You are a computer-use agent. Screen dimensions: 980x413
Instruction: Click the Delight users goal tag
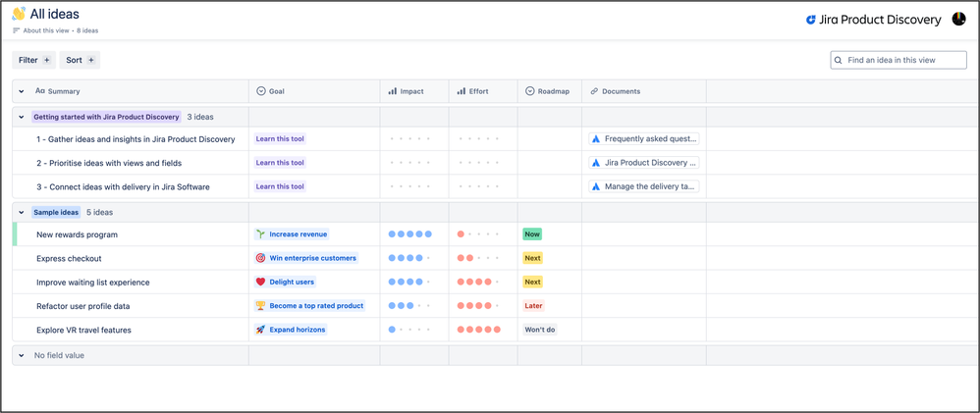285,282
